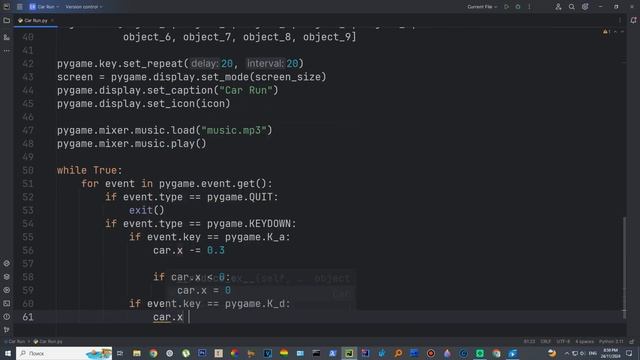640x360 pixels.
Task: Click screen_size argument on line 43
Action: pyautogui.click(x=287, y=77)
